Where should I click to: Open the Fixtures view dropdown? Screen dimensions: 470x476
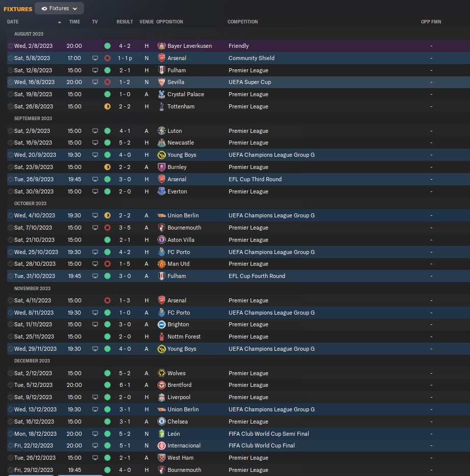(59, 9)
